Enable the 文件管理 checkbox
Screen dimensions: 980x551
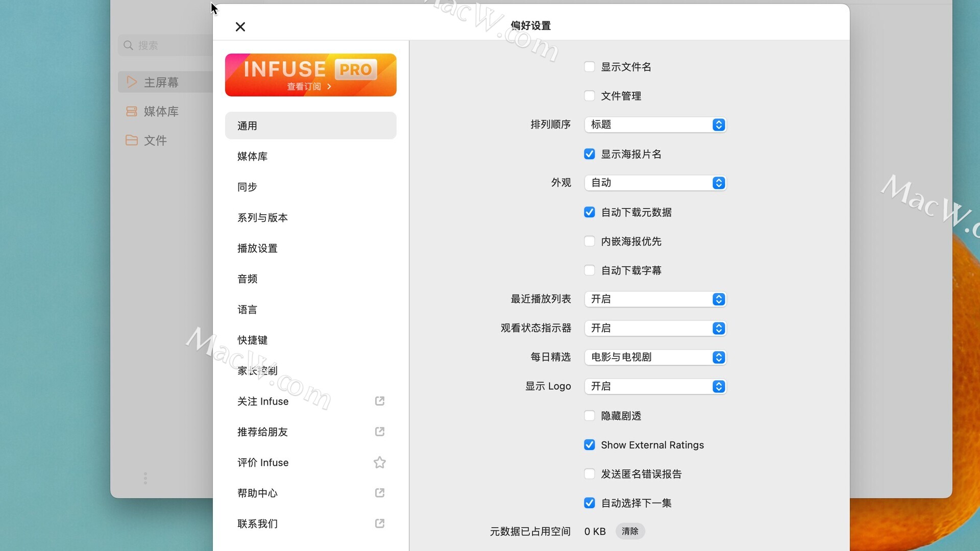pyautogui.click(x=590, y=96)
